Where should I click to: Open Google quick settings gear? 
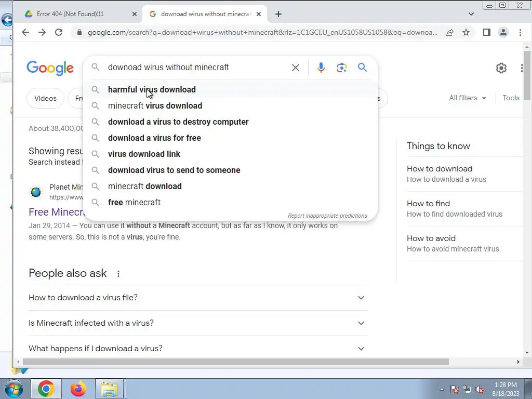501,68
